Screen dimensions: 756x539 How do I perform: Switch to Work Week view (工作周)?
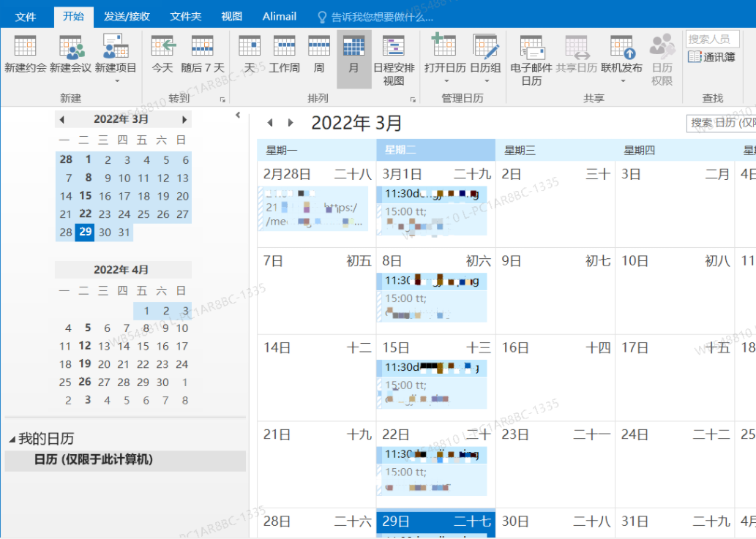(x=284, y=54)
